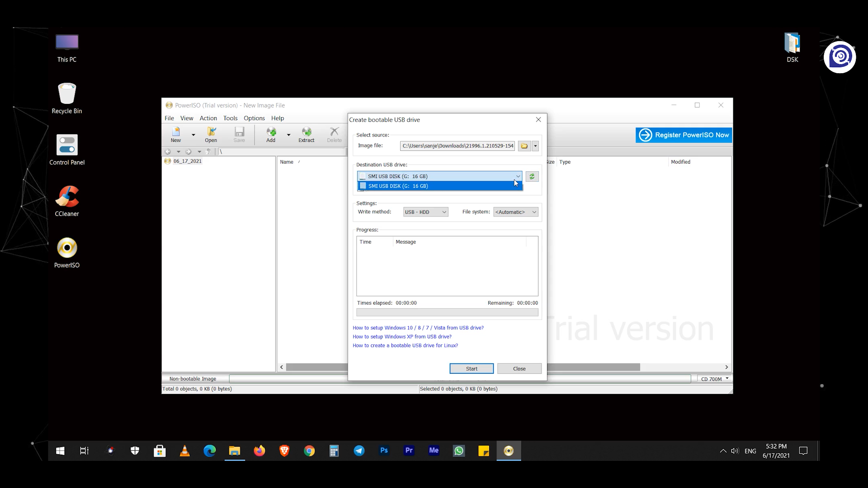Click Register PowerISO Now button
868x488 pixels.
click(x=684, y=135)
